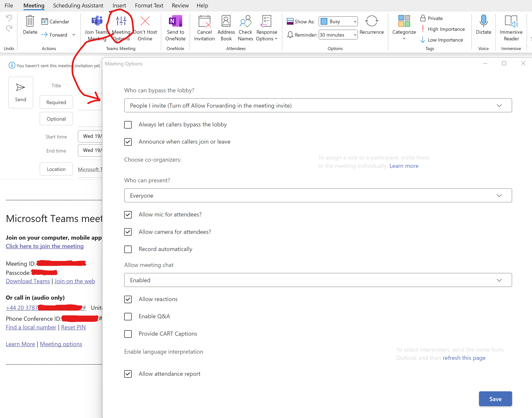
Task: Click the Cancel Invitation icon
Action: click(x=204, y=21)
